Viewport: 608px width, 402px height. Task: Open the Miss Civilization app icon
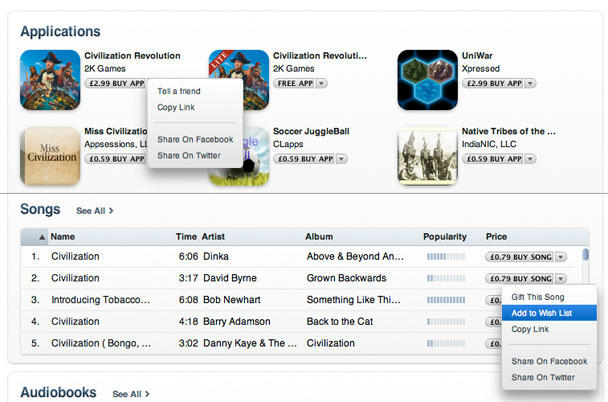point(50,156)
